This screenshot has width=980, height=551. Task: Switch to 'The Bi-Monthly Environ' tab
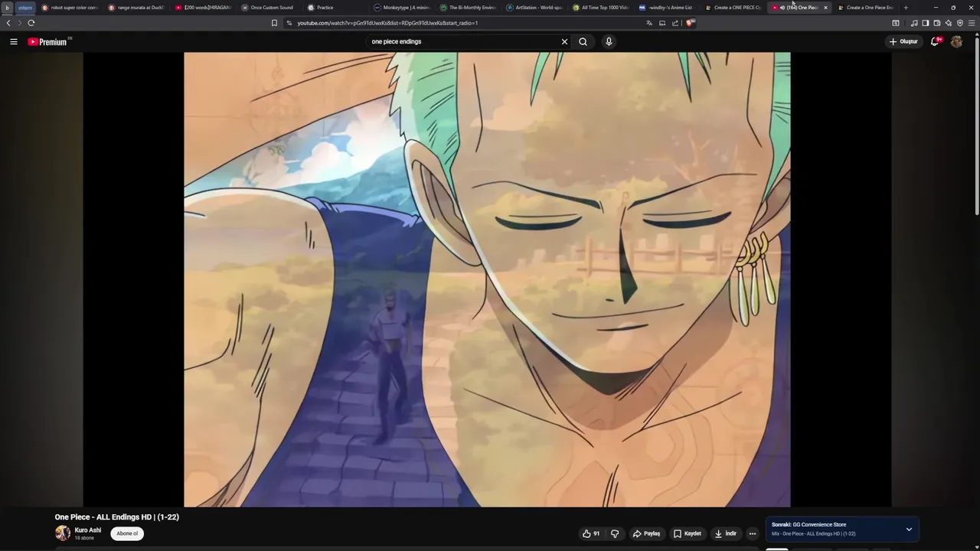click(469, 8)
